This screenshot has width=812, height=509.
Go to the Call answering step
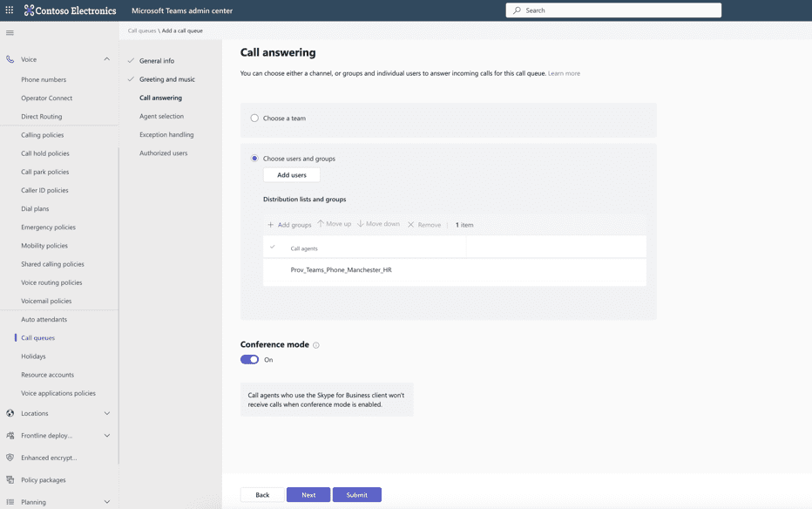tap(160, 98)
